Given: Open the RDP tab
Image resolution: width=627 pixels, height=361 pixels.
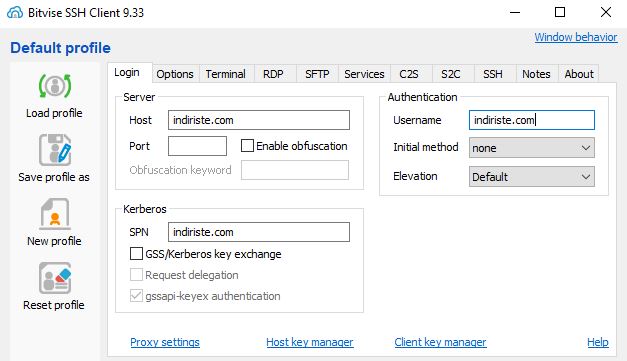Looking at the screenshot, I should [274, 74].
